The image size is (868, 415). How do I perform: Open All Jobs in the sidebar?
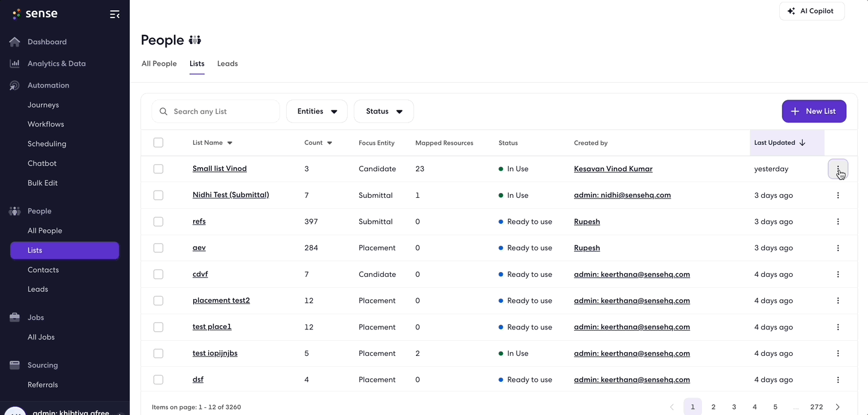[x=41, y=337]
